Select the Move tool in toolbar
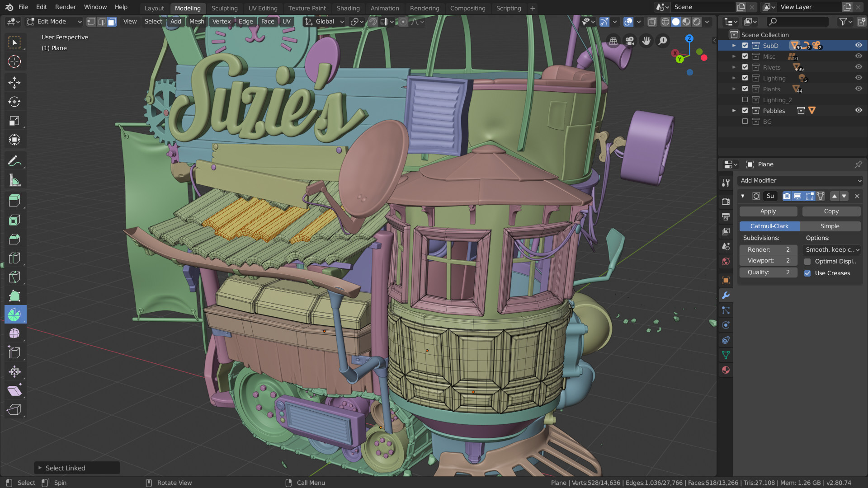 tap(14, 82)
